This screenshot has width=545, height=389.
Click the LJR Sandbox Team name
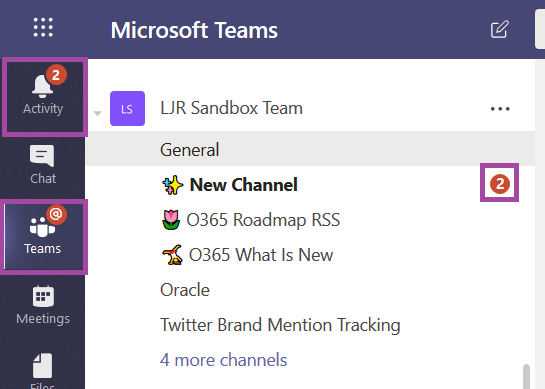[231, 108]
